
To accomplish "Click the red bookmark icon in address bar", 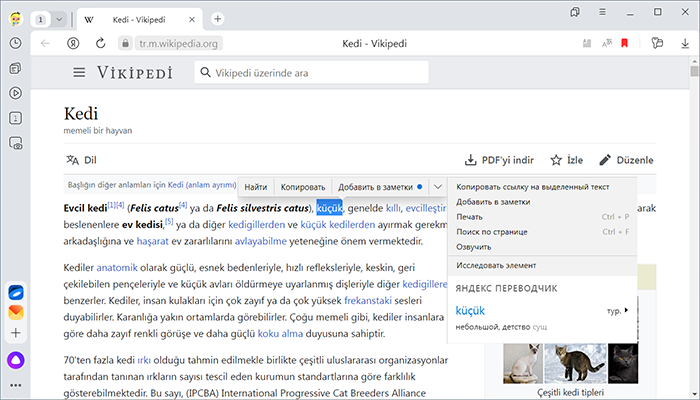I will [x=624, y=43].
